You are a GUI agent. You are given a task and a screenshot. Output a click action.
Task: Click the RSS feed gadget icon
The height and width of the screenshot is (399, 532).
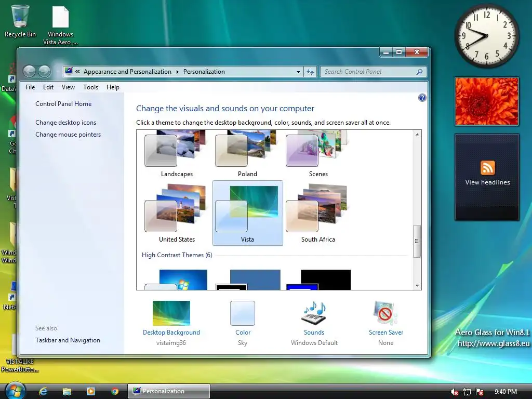487,168
